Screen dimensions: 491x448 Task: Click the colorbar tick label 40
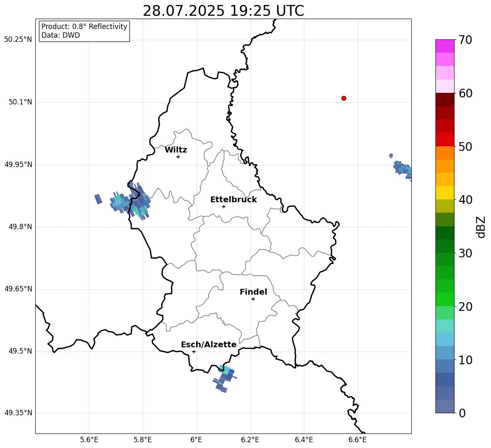point(465,200)
